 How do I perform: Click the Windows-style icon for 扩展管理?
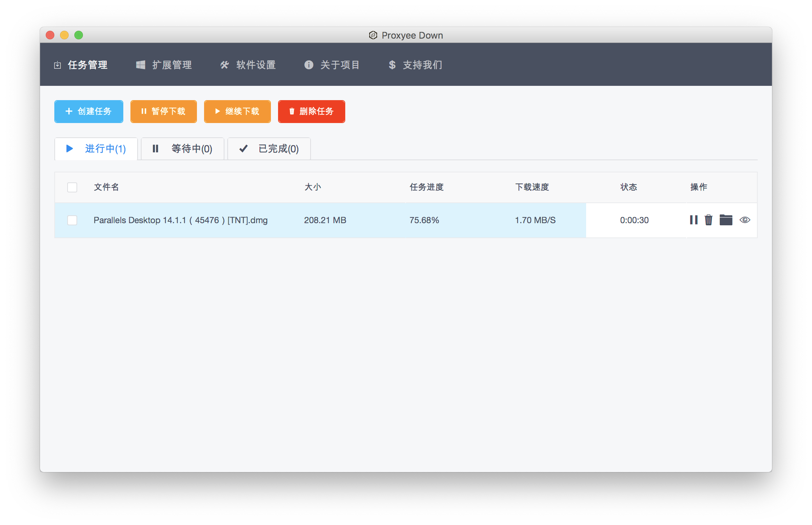pos(140,65)
